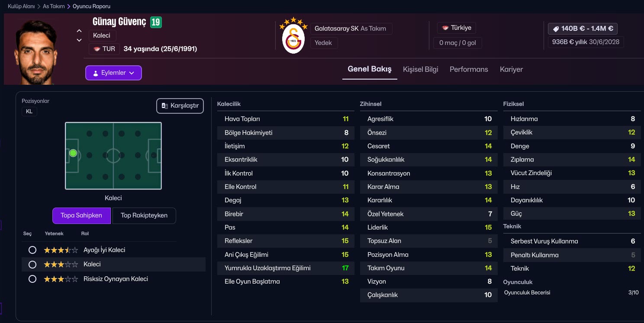
Task: Select the Risksiz Oynayan Kaleci radio
Action: coord(32,279)
